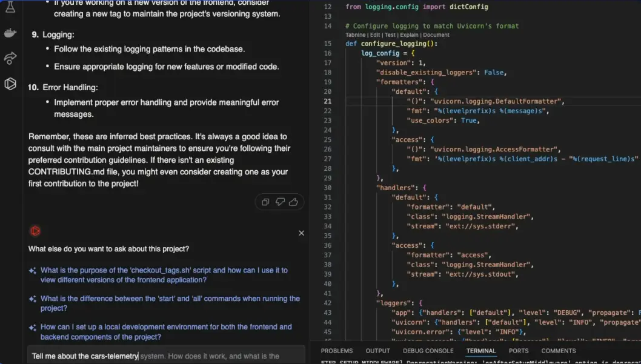641x364 pixels.
Task: Copy the chat response with copy icon
Action: [x=265, y=202]
